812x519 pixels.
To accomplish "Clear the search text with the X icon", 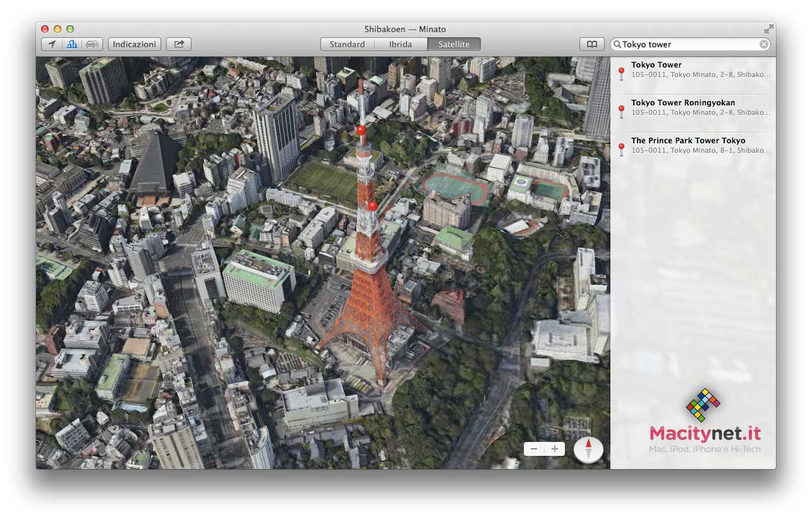I will [764, 44].
